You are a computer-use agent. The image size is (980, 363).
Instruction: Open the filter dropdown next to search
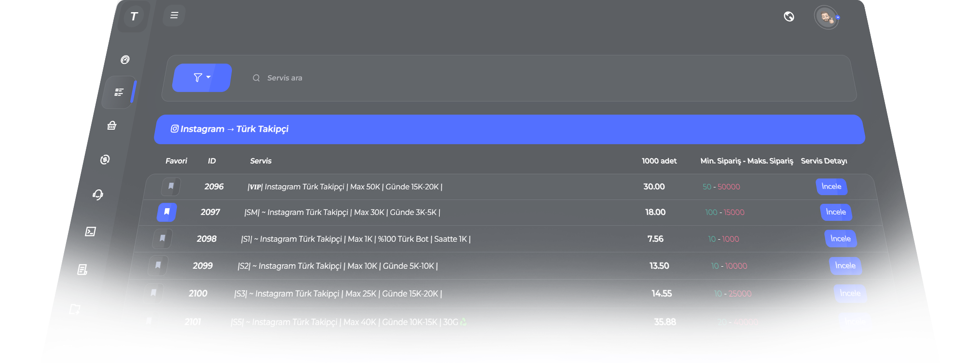[x=202, y=78]
